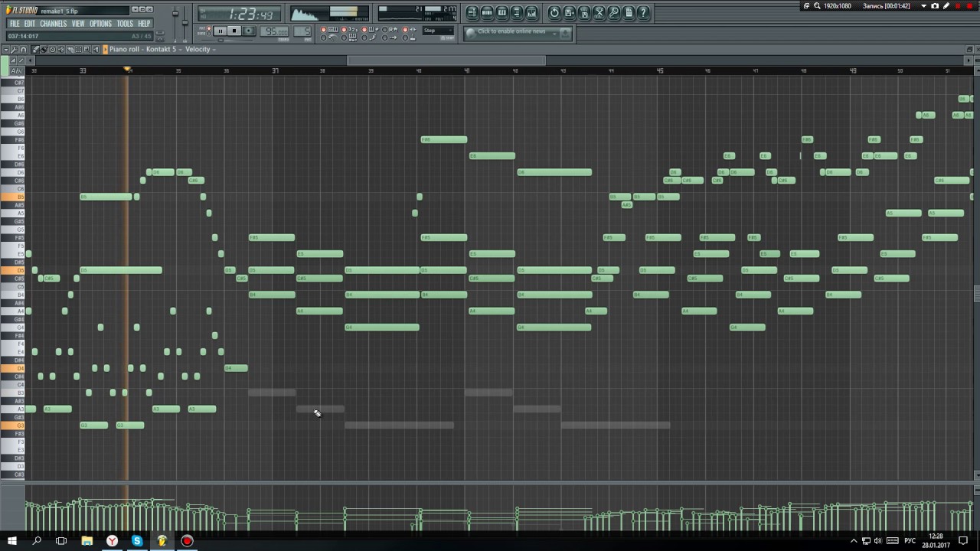Open the FILE menu

(15, 24)
